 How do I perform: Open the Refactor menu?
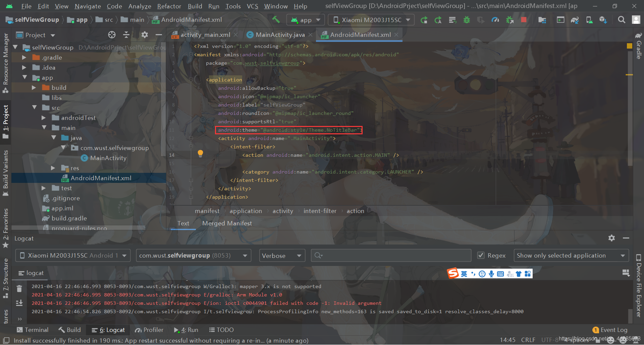(169, 6)
